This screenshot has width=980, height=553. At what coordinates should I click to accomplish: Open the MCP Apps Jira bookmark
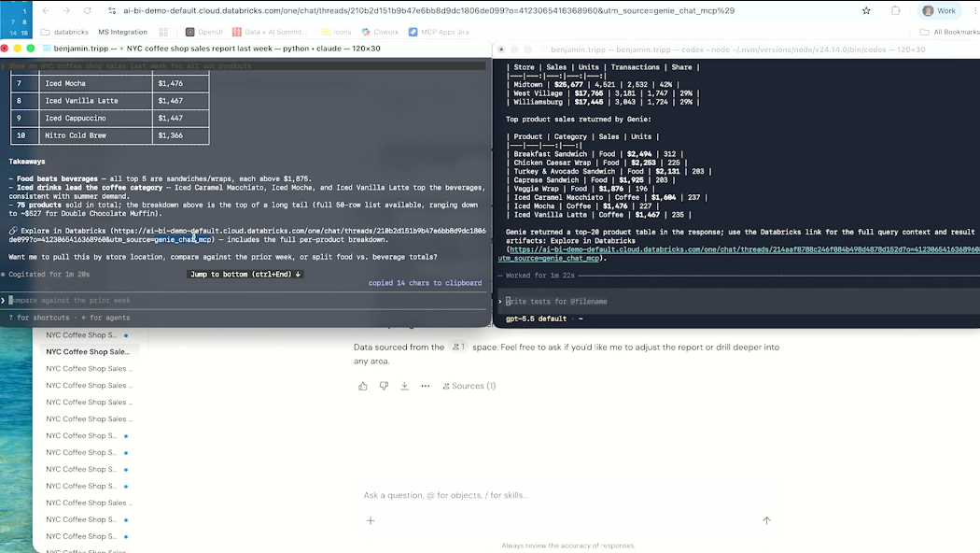(439, 32)
